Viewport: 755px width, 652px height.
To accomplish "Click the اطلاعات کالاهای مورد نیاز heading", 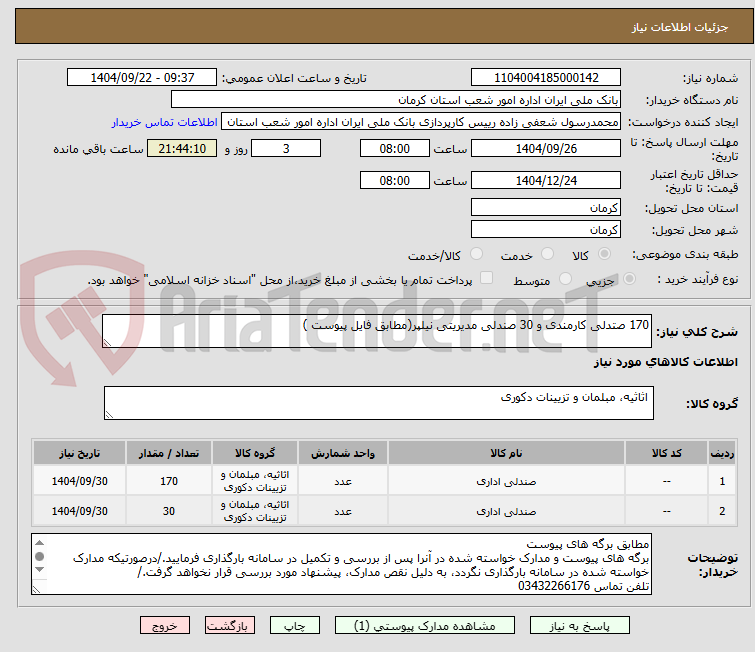I will (x=665, y=362).
